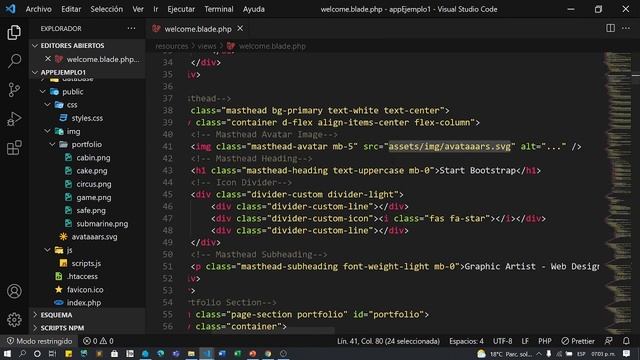Click the VS Code logo icon
The height and width of the screenshot is (360, 640).
[x=11, y=9]
